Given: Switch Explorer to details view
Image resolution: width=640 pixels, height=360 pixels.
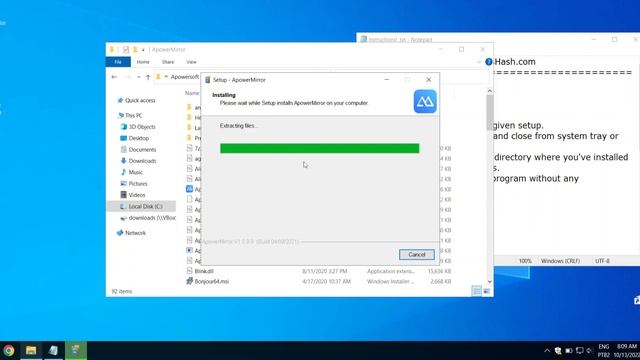Looking at the screenshot, I should coord(476,291).
